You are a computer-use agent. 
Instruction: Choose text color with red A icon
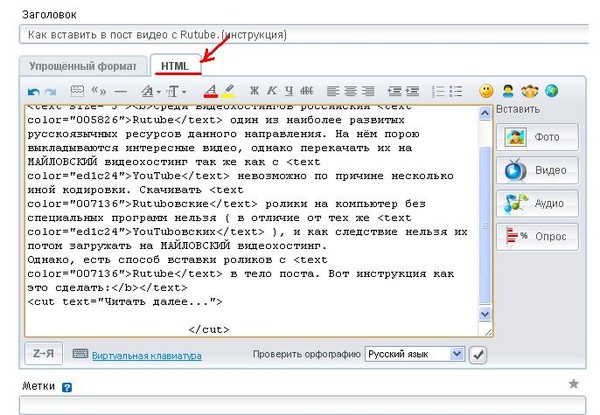point(211,91)
